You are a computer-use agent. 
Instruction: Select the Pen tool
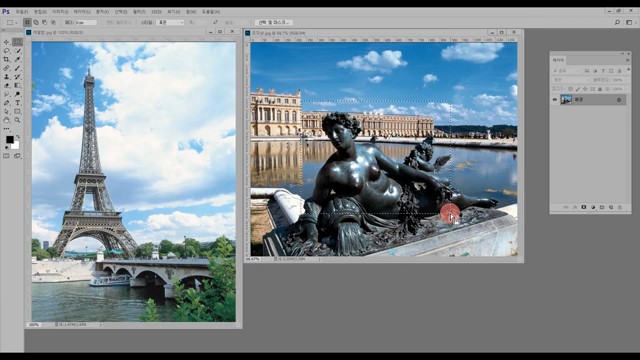coord(6,103)
